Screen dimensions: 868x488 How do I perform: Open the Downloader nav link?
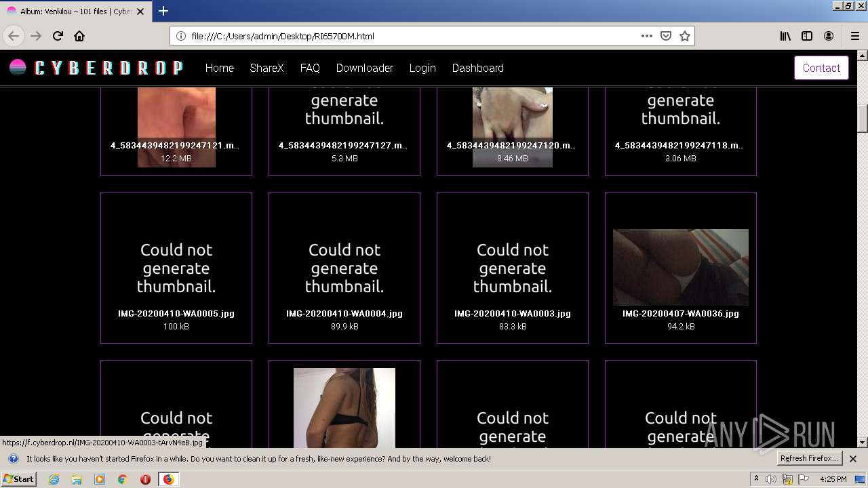pyautogui.click(x=365, y=68)
